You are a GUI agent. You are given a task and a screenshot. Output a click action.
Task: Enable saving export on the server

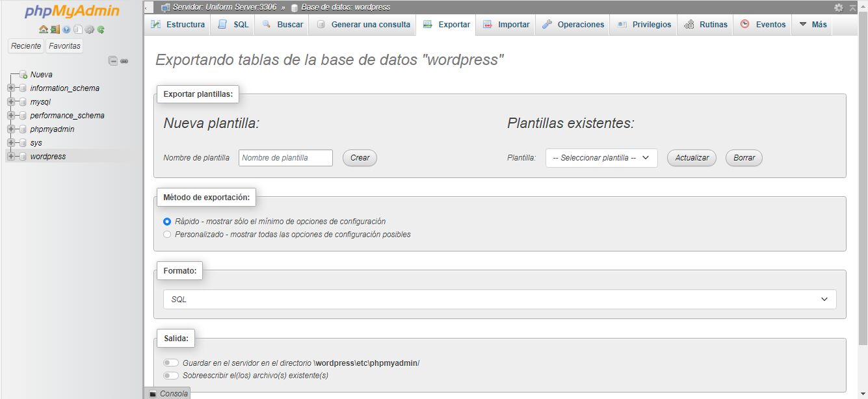[x=170, y=363]
